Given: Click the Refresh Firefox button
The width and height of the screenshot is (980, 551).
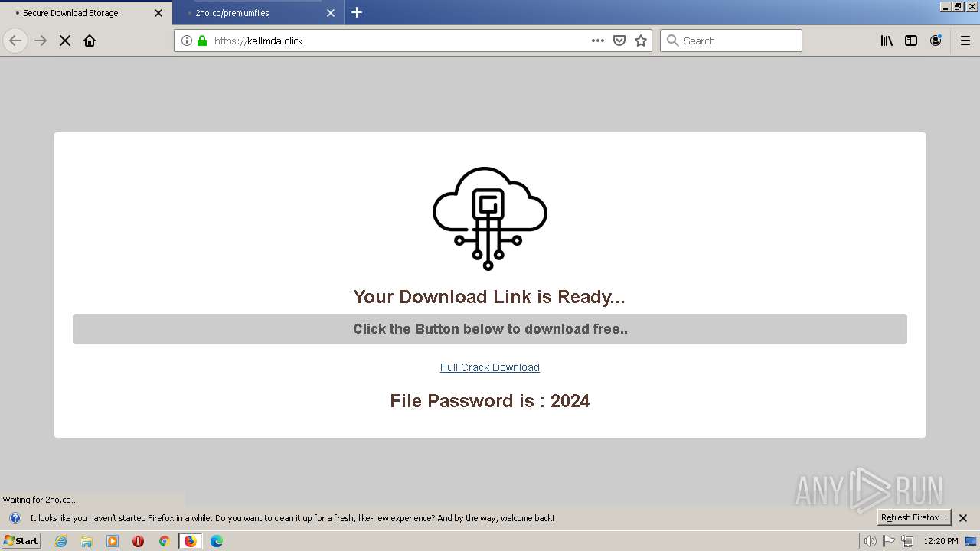Looking at the screenshot, I should tap(914, 517).
